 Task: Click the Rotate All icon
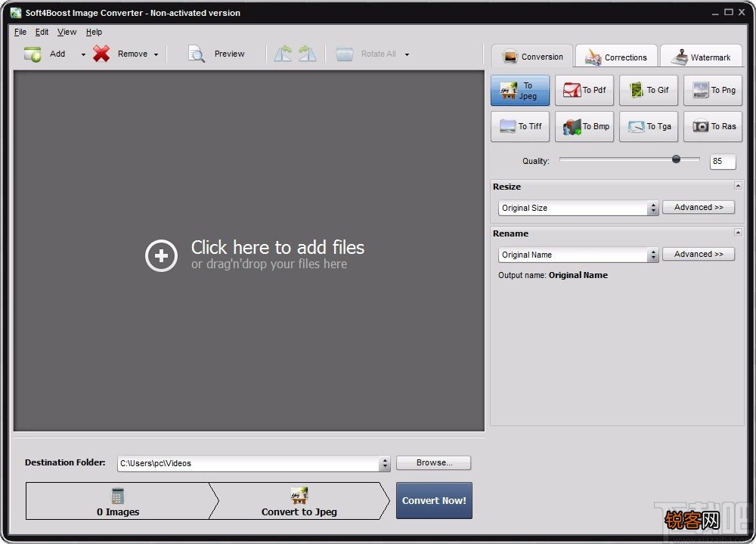pos(345,54)
